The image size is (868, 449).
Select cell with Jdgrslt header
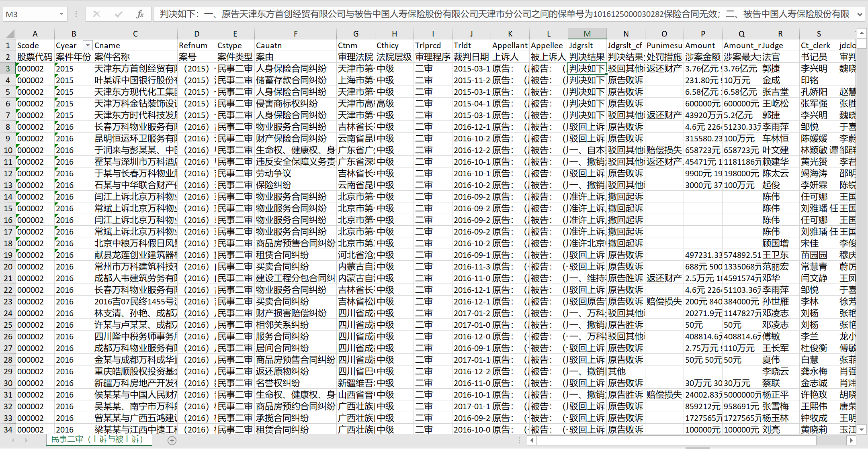pos(587,45)
